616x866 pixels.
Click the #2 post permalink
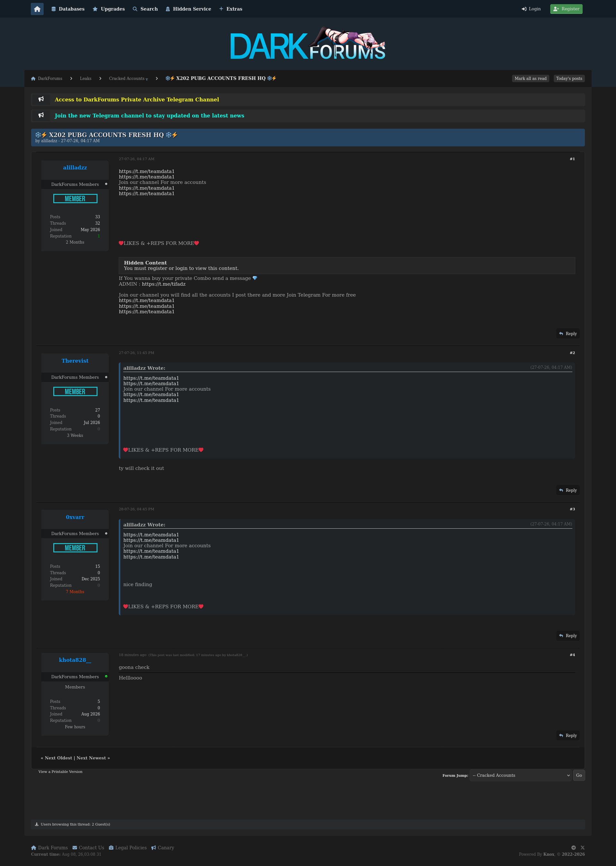pos(572,353)
